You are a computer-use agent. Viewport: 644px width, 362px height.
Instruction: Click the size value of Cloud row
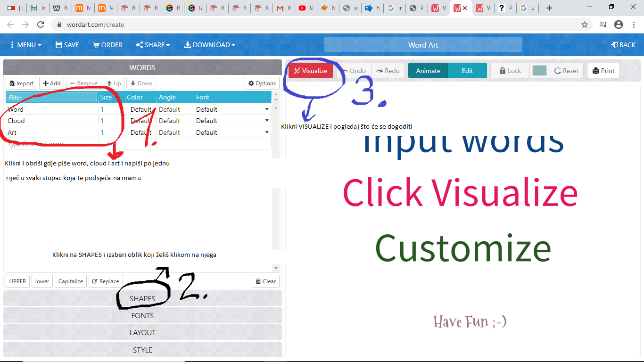(x=112, y=121)
